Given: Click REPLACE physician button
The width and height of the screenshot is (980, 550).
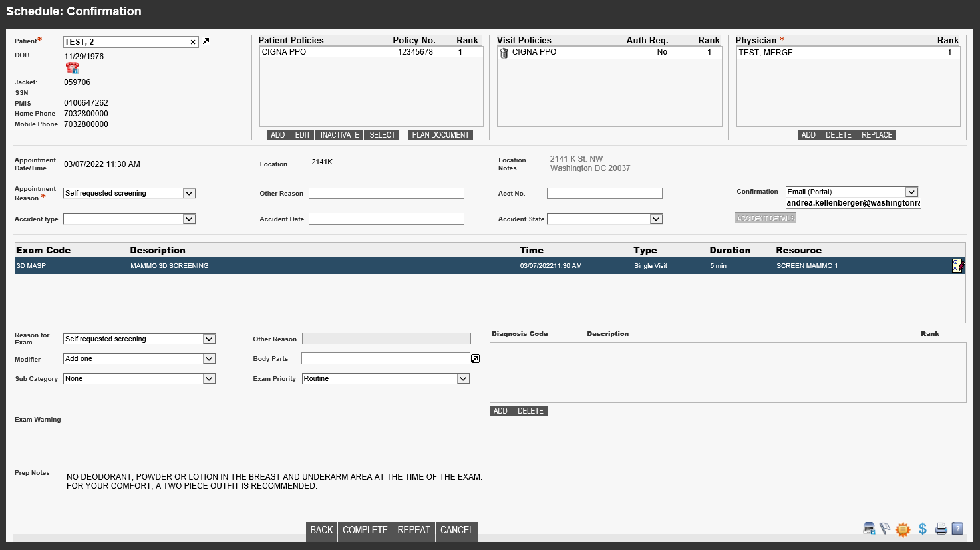Looking at the screenshot, I should pos(877,135).
